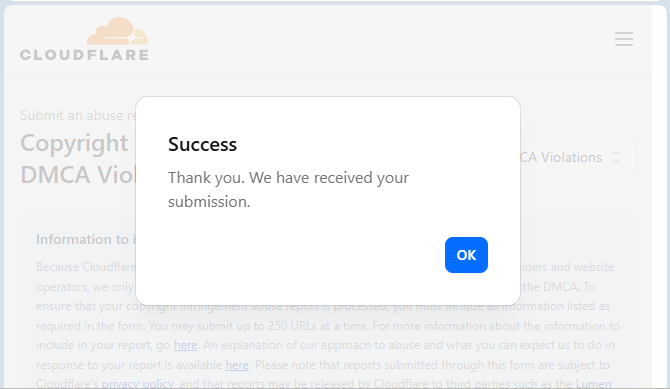Image resolution: width=670 pixels, height=389 pixels.
Task: Click the 'Information to' section heading
Action: (x=85, y=239)
